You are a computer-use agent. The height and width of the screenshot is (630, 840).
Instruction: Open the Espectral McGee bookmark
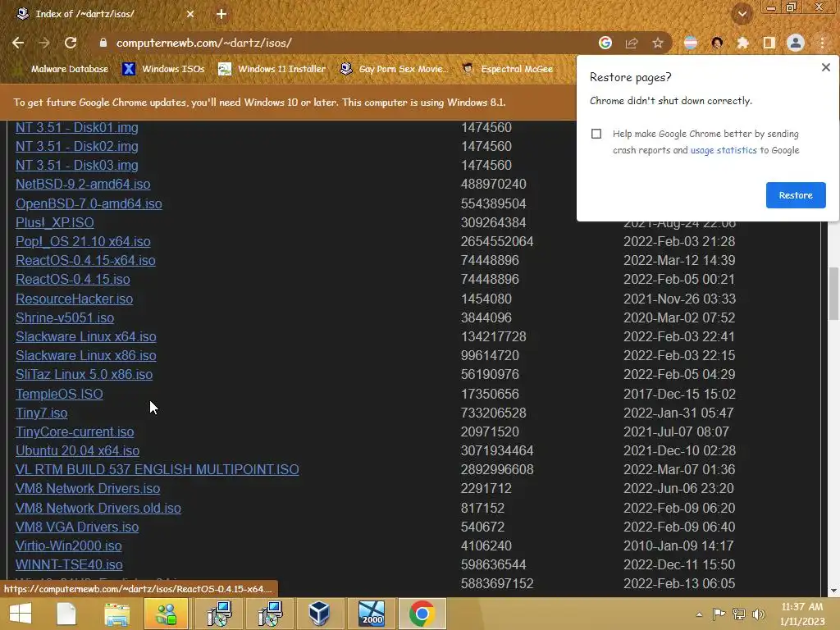(x=507, y=69)
